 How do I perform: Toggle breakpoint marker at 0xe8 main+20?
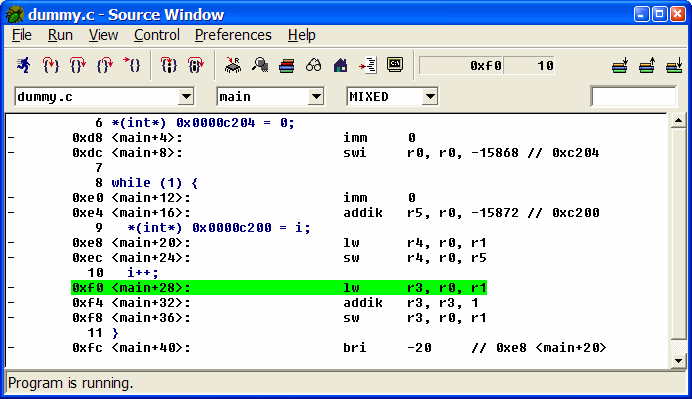click(11, 243)
